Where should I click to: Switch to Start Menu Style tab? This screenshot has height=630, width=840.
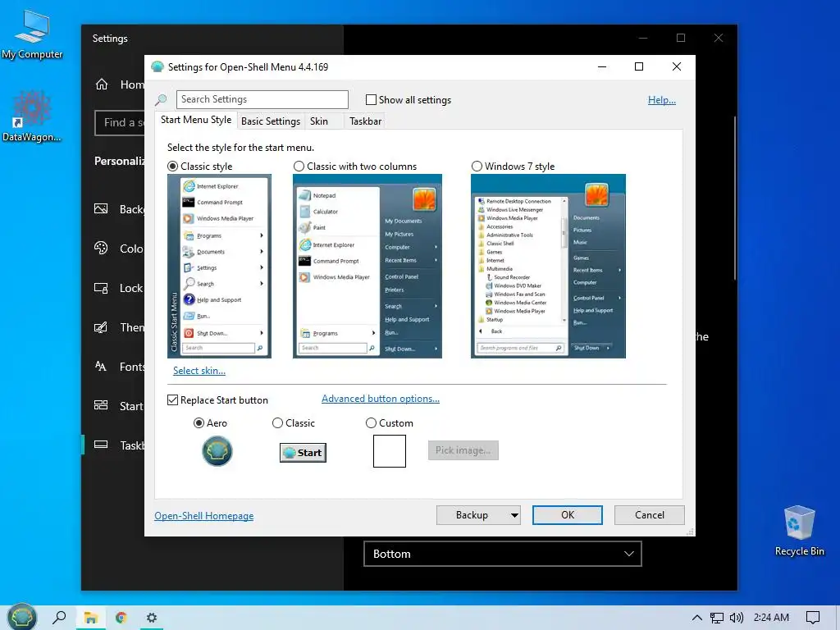pyautogui.click(x=196, y=120)
